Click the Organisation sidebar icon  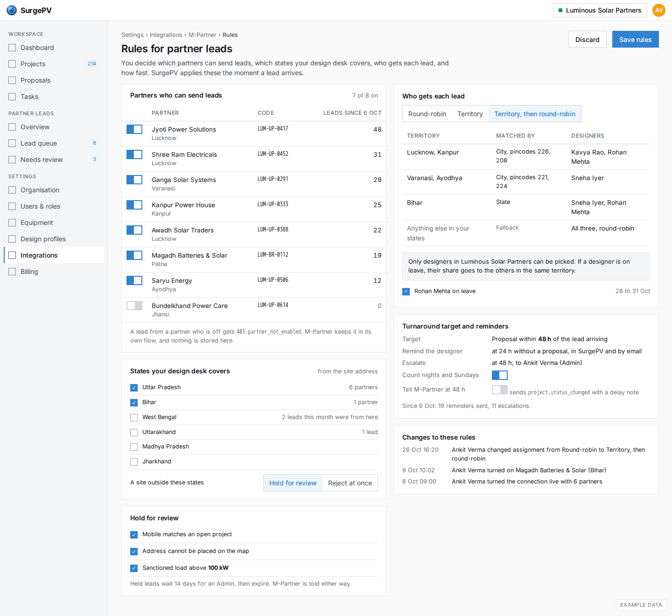(x=12, y=190)
